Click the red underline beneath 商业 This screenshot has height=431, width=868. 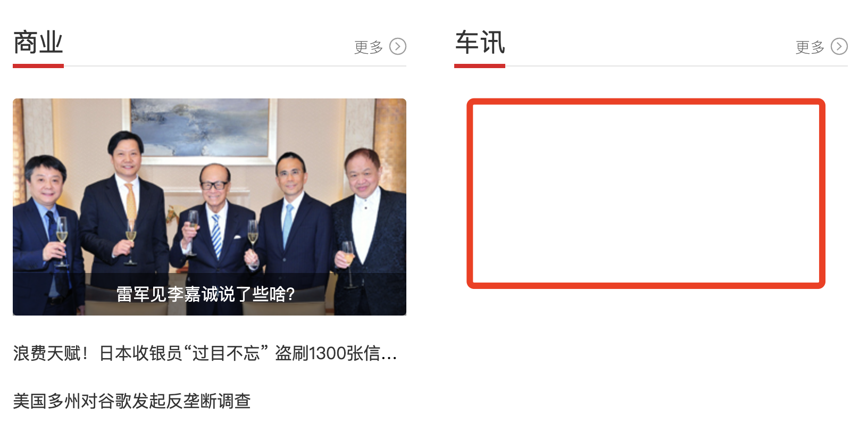(x=38, y=66)
